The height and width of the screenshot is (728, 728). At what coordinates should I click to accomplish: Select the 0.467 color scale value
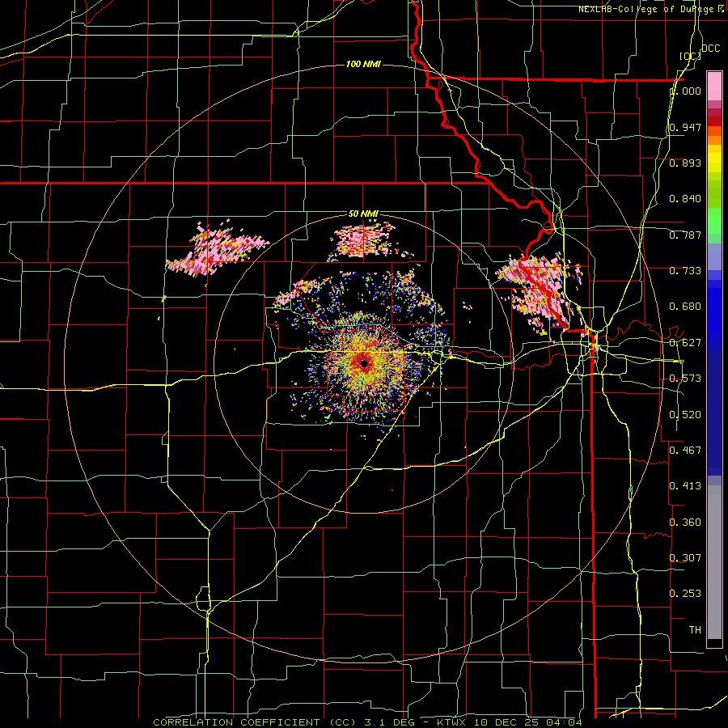coord(685,451)
